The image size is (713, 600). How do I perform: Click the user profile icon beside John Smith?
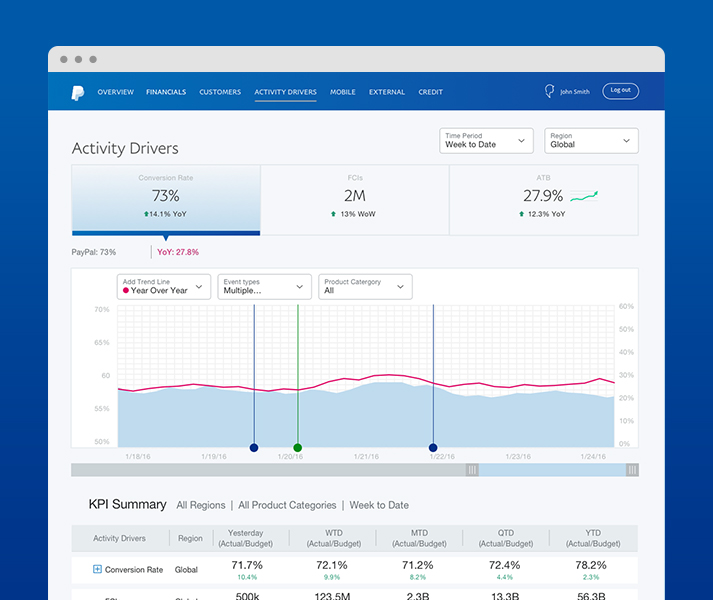pos(549,91)
